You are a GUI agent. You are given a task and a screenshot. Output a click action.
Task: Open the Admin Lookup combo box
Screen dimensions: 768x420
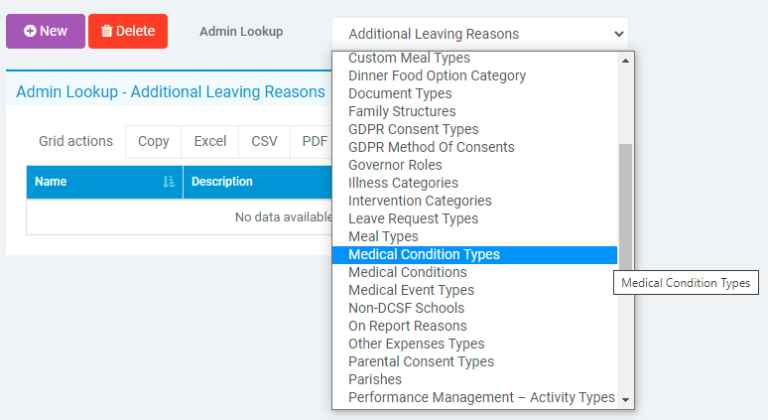tap(480, 34)
